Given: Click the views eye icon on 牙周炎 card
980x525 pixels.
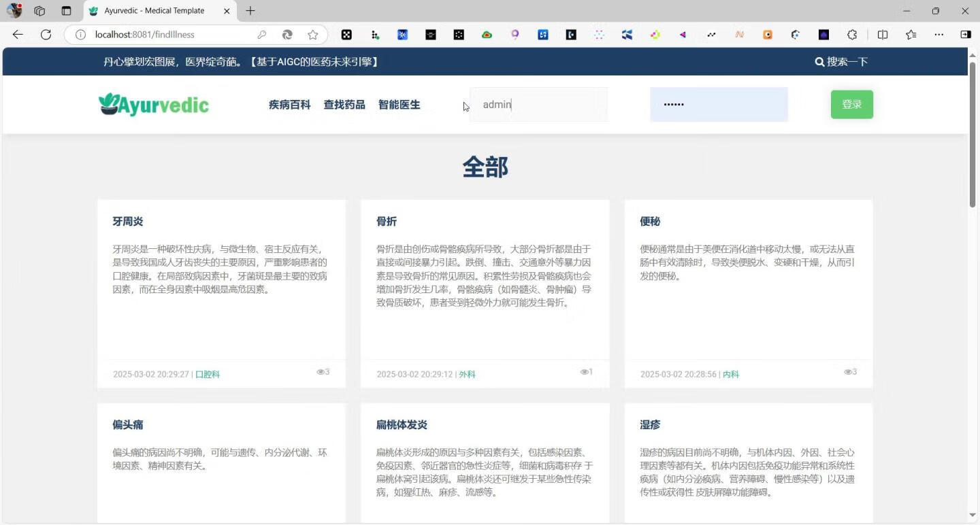Looking at the screenshot, I should point(320,372).
